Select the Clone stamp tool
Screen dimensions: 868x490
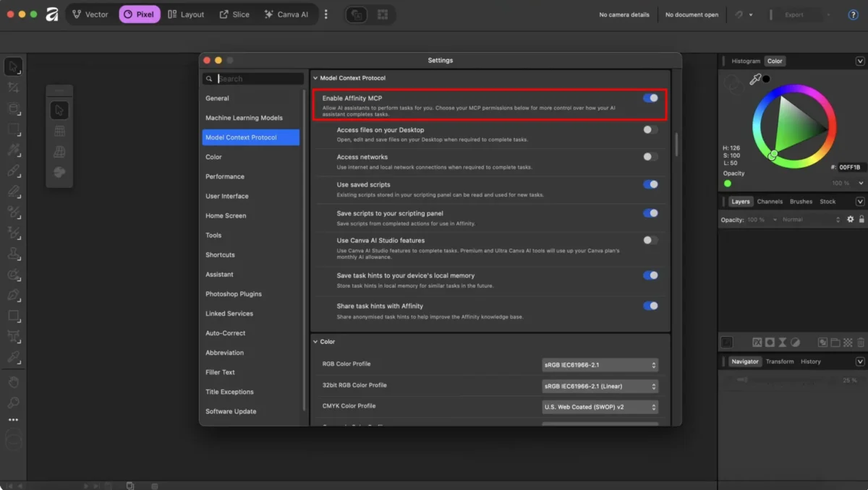13,254
